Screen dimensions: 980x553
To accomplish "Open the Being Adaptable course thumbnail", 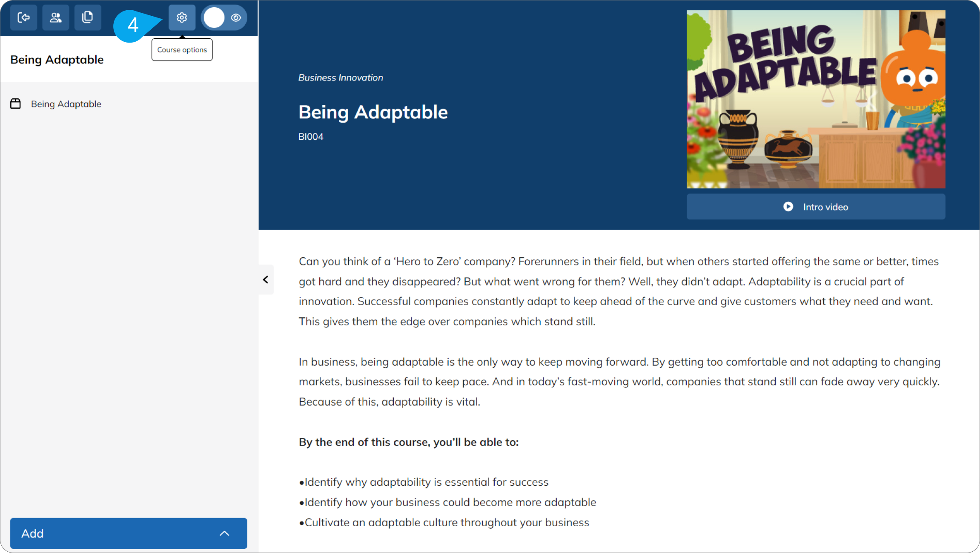I will [x=816, y=99].
